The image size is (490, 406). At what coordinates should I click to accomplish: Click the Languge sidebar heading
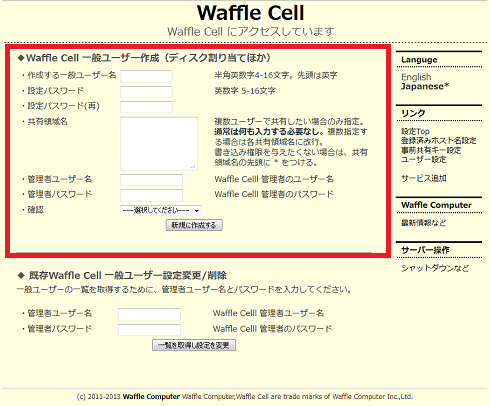419,60
